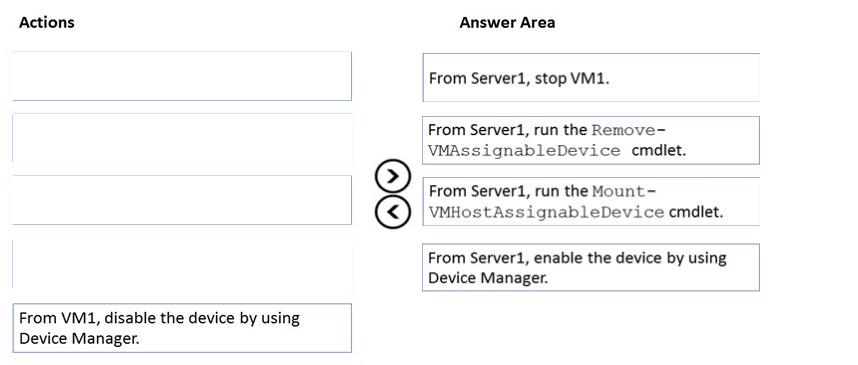Click the fourth empty slot under Actions
858x365 pixels.
(x=182, y=264)
